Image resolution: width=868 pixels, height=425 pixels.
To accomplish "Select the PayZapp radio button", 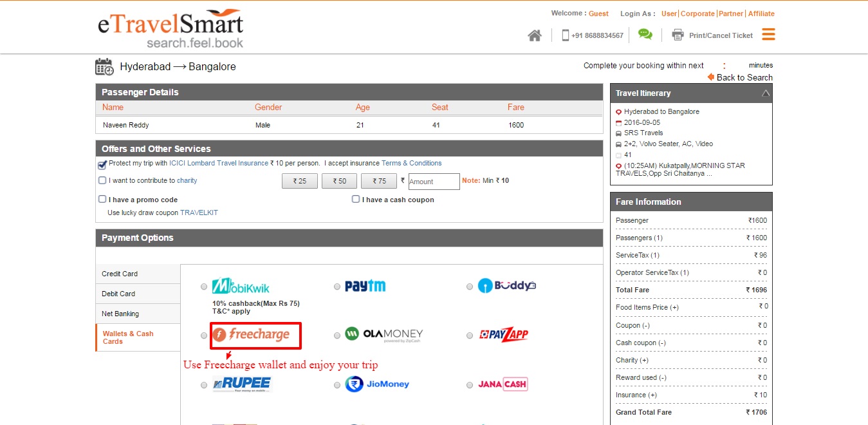I will (x=470, y=335).
